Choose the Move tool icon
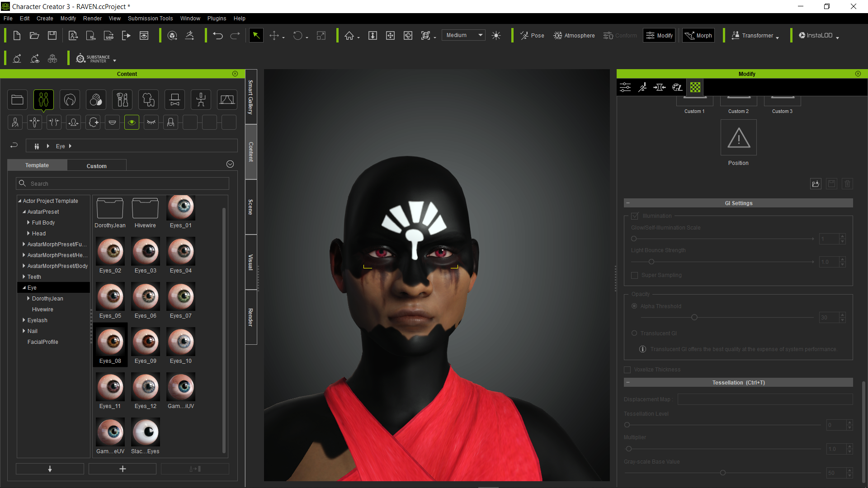This screenshot has width=868, height=488. (x=274, y=36)
